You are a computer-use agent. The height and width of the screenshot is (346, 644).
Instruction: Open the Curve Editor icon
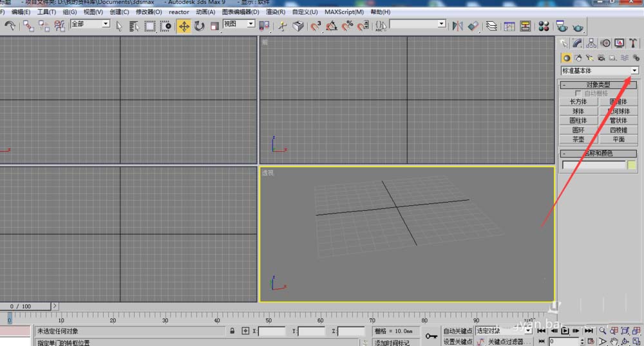(x=509, y=26)
